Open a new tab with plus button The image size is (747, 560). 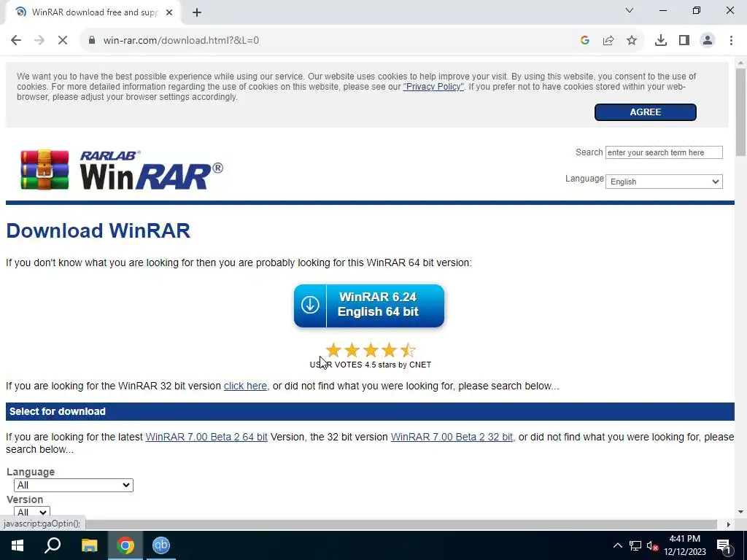[x=197, y=13]
